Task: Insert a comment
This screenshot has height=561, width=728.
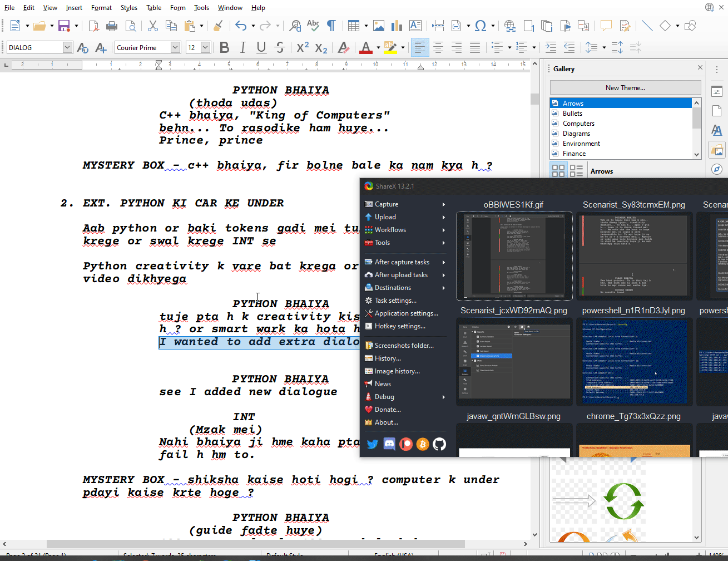Action: point(606,26)
